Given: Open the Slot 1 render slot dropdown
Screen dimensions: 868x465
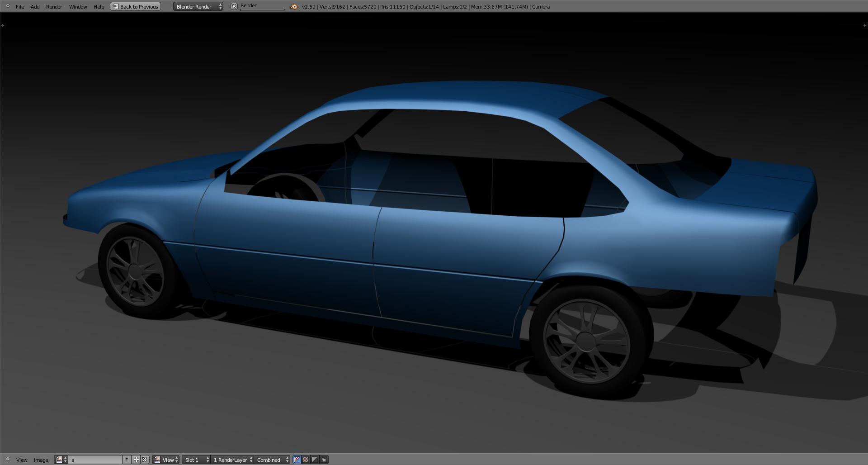Looking at the screenshot, I should click(x=196, y=460).
